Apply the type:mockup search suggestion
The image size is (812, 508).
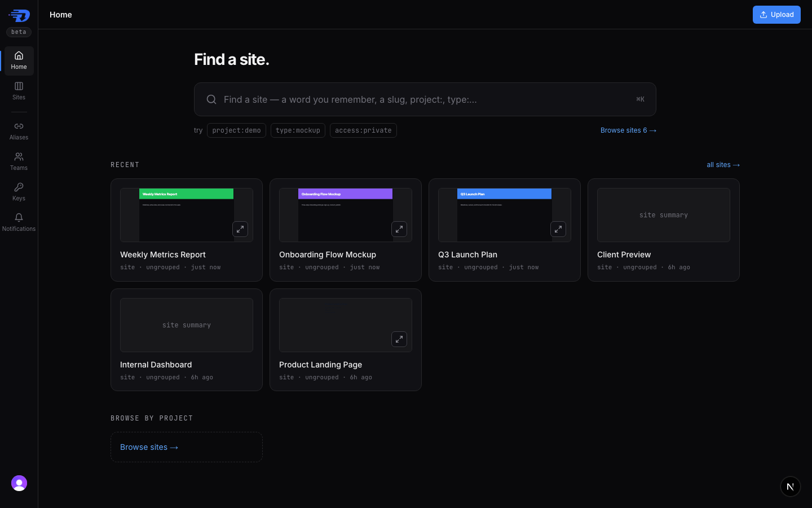coord(298,130)
